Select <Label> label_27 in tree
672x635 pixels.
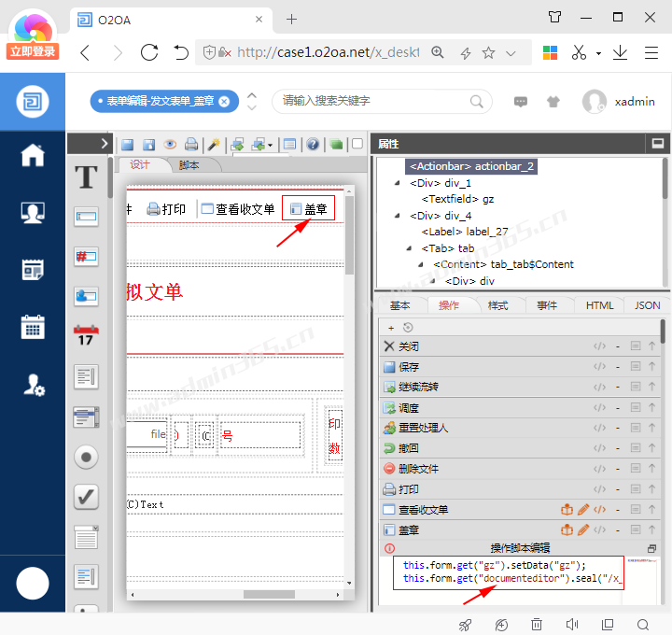pos(465,232)
